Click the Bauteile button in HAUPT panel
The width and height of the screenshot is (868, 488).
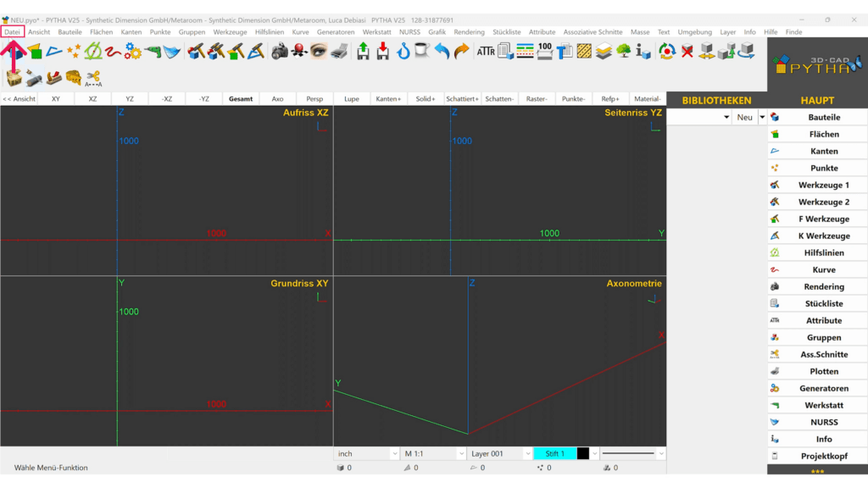817,117
